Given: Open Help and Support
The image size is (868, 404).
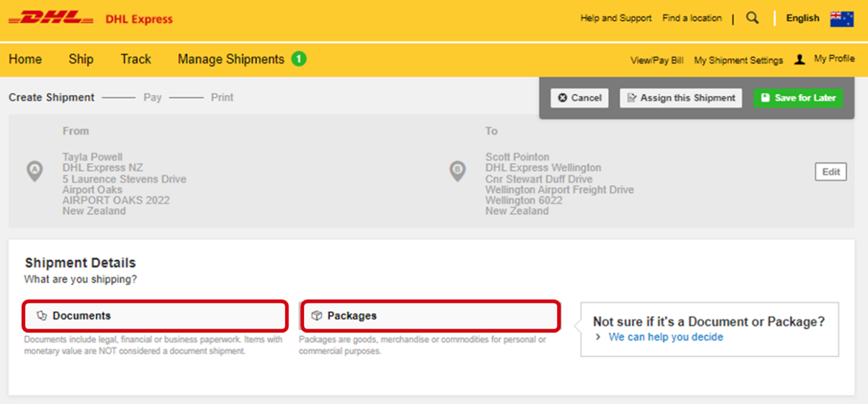Looking at the screenshot, I should [x=616, y=18].
